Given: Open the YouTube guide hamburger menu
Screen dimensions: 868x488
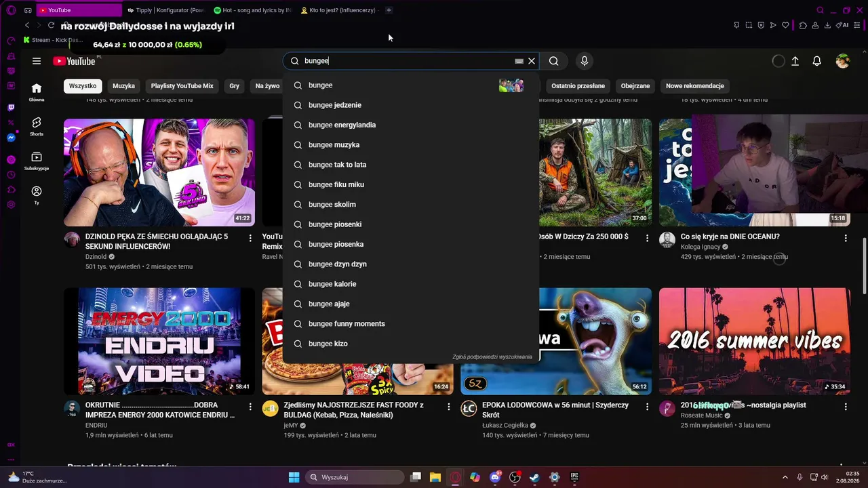Looking at the screenshot, I should (x=37, y=61).
